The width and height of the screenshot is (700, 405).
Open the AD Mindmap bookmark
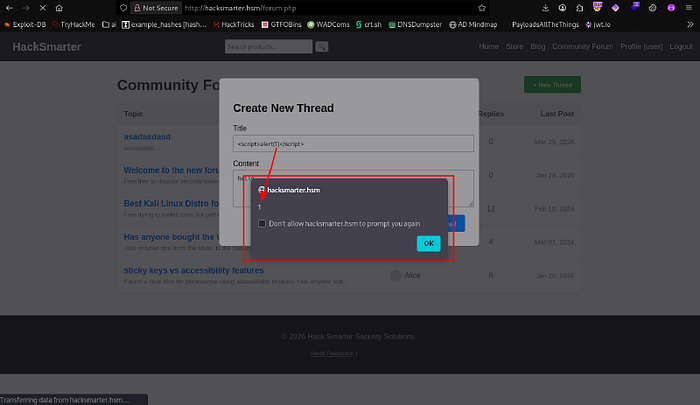coord(473,25)
